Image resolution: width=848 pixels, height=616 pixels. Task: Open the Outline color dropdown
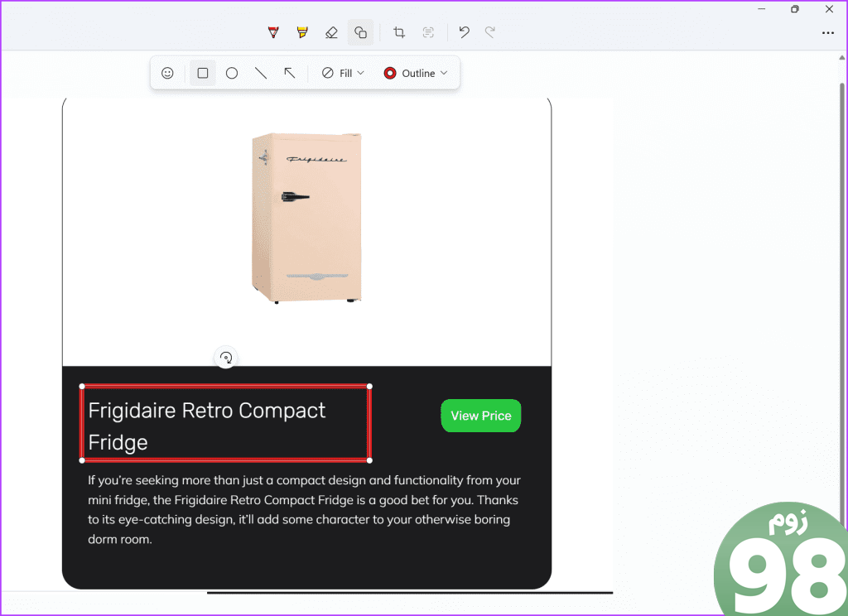tap(416, 73)
